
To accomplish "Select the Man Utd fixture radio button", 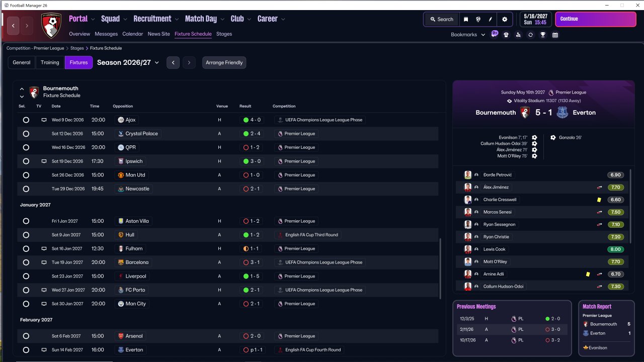I will click(26, 175).
